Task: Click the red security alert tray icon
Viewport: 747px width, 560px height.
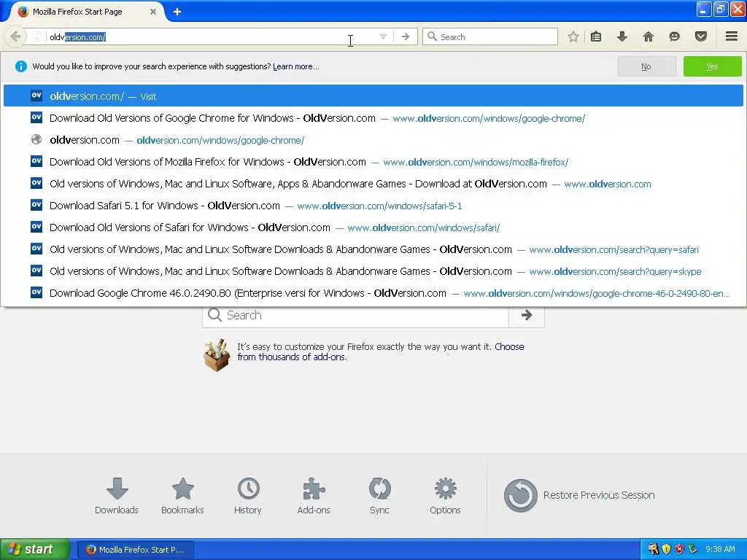Action: coord(679,550)
